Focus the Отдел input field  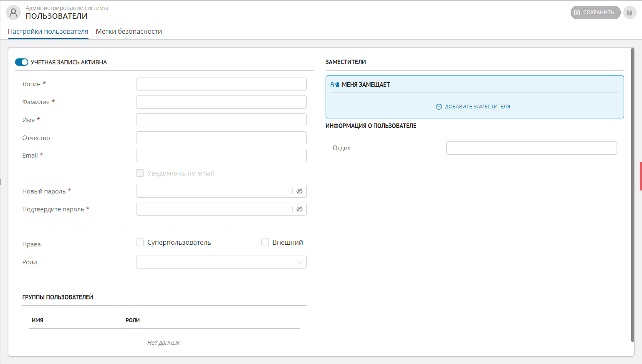531,148
